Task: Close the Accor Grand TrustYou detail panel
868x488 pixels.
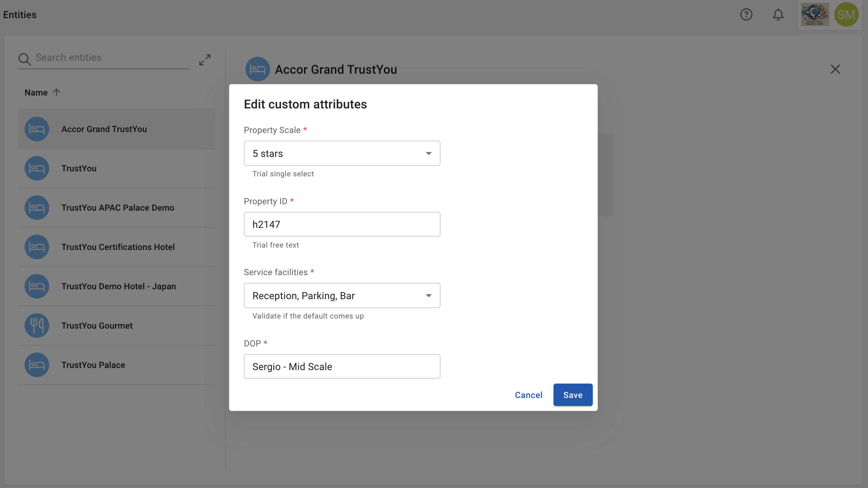Action: click(835, 69)
